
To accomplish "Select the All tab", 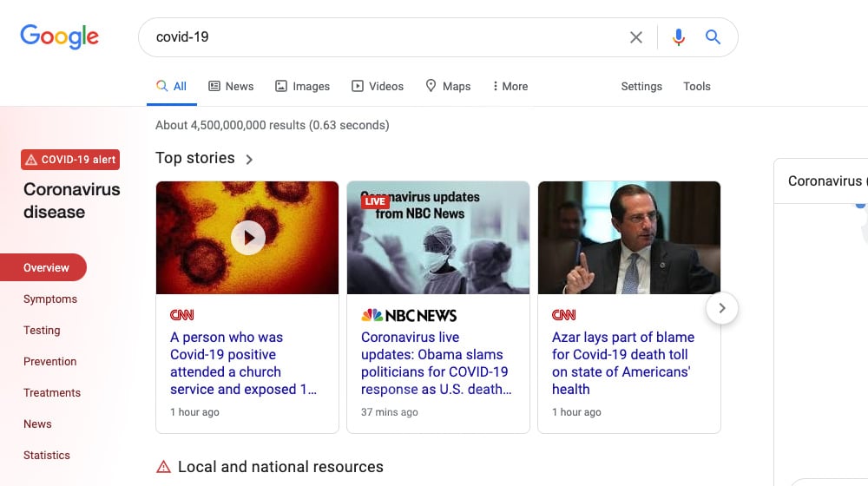I will [x=172, y=86].
